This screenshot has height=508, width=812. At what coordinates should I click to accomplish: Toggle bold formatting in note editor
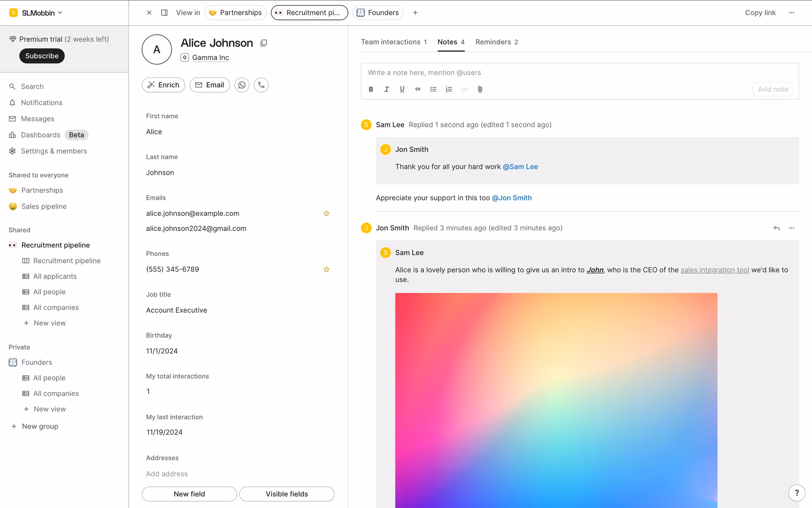371,89
